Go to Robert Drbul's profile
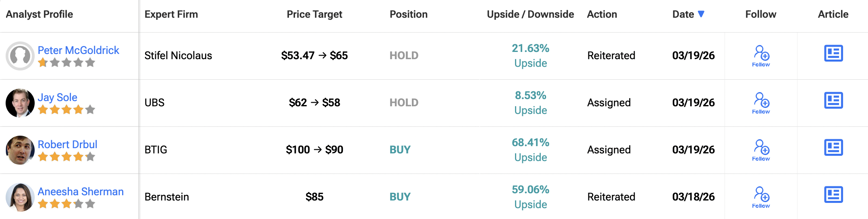Screen dimensions: 868x219 click(67, 145)
